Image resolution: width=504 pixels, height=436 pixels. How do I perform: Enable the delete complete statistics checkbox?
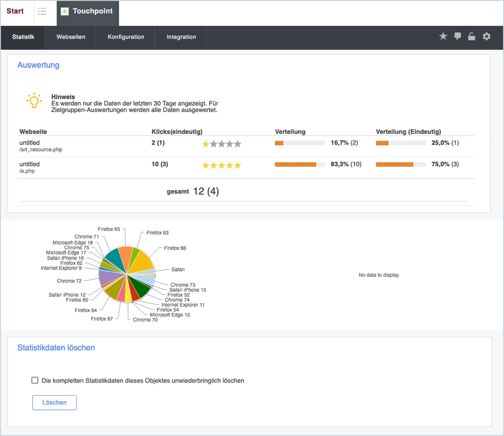tap(35, 381)
